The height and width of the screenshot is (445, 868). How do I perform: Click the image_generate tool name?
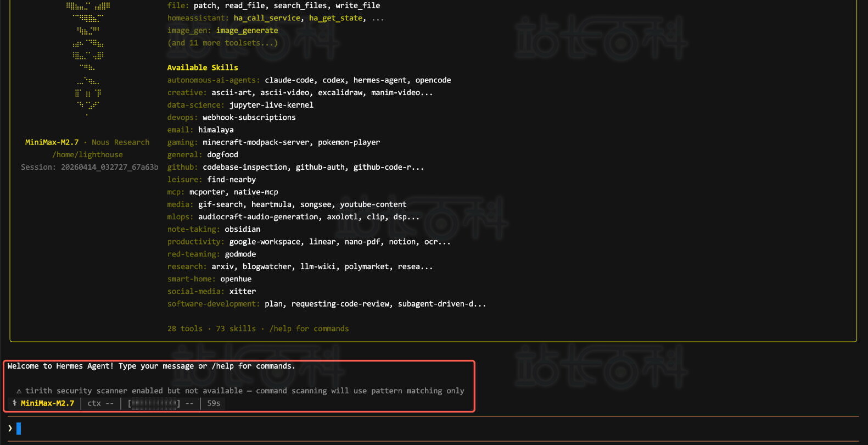[x=247, y=31]
